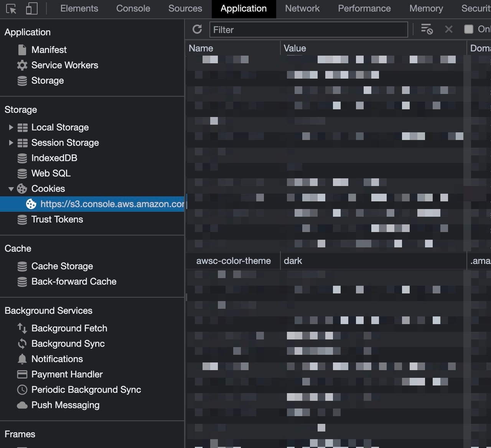Click the delete selected cookie X icon

tap(448, 29)
